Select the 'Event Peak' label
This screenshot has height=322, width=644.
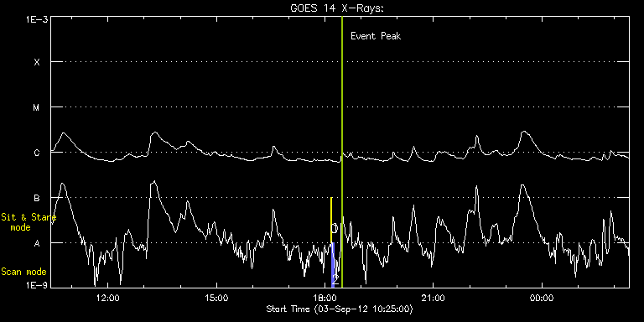(376, 36)
